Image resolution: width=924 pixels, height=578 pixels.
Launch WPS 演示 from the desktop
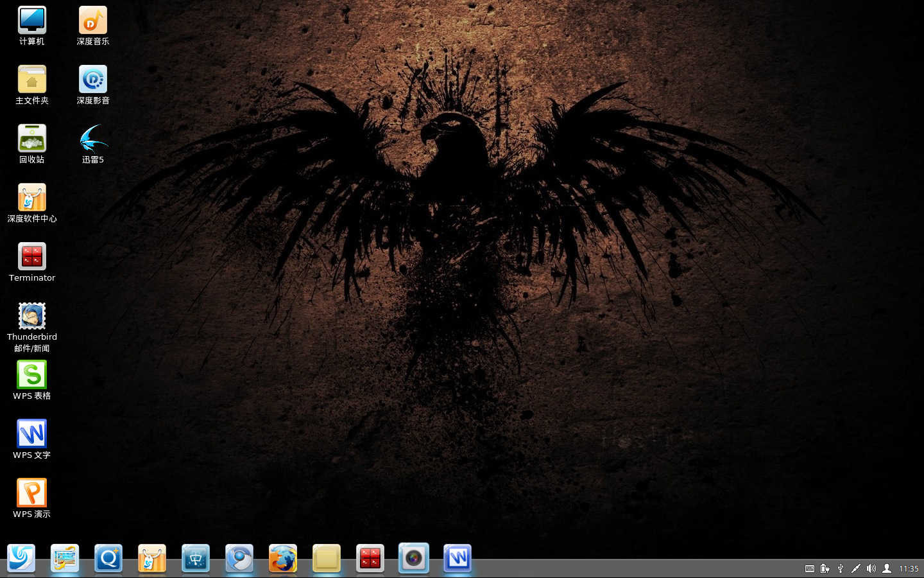click(x=31, y=498)
